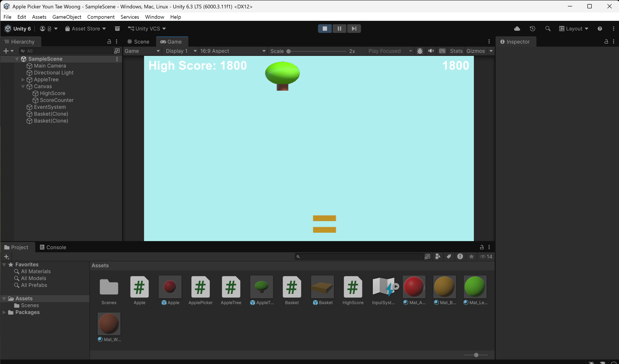Select the Mat_W material asset
619x364 pixels.
point(109,327)
